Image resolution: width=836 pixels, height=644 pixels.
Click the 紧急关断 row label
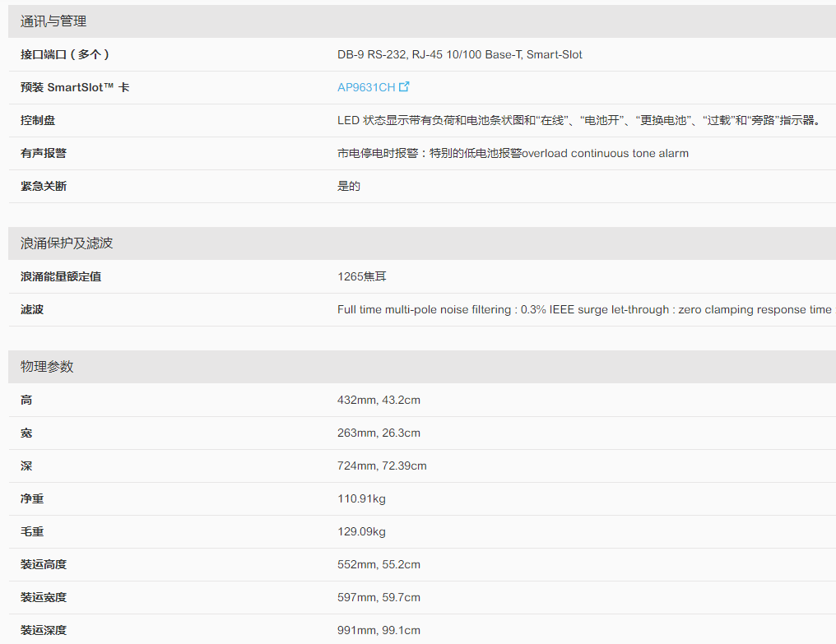44,186
